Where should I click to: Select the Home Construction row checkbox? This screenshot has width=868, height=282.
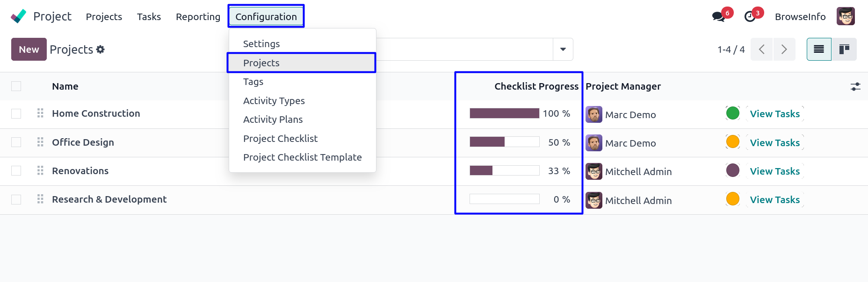click(16, 113)
